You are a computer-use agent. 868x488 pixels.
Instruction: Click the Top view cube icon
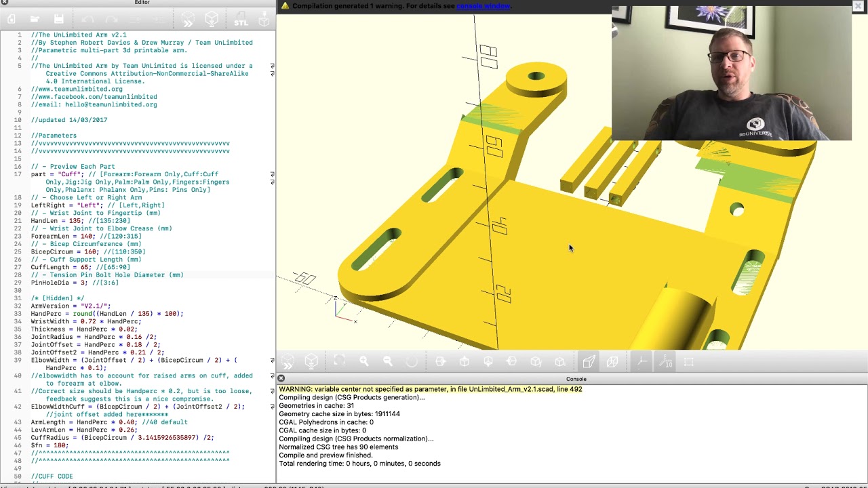click(465, 362)
